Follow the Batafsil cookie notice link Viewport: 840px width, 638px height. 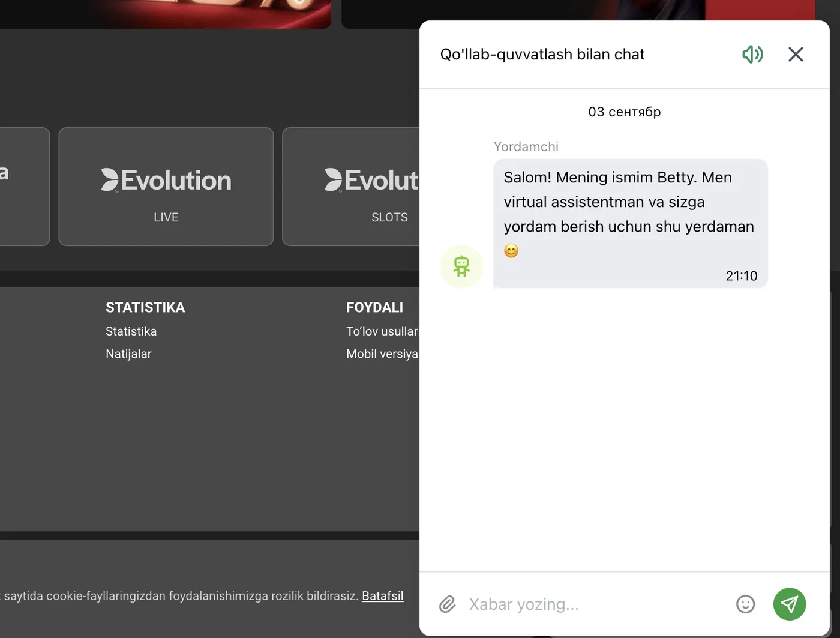point(383,596)
